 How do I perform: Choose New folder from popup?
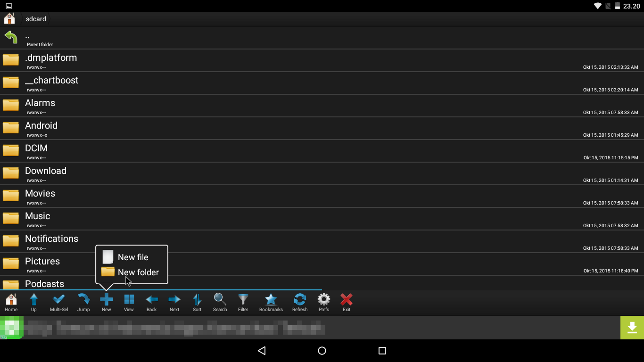[131, 272]
